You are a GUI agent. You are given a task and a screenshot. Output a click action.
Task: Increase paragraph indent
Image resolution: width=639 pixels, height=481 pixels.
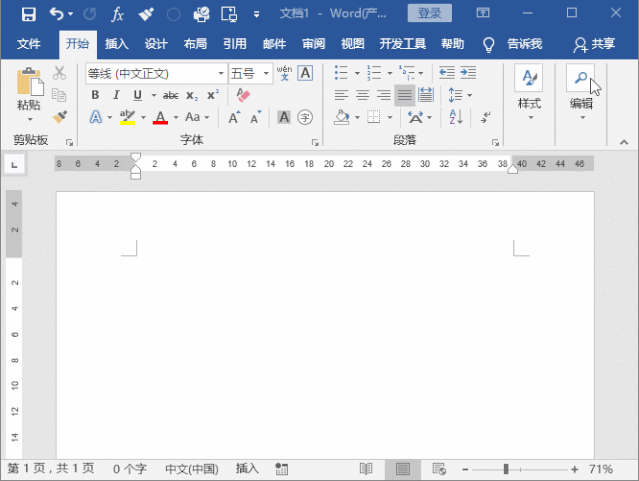point(468,73)
